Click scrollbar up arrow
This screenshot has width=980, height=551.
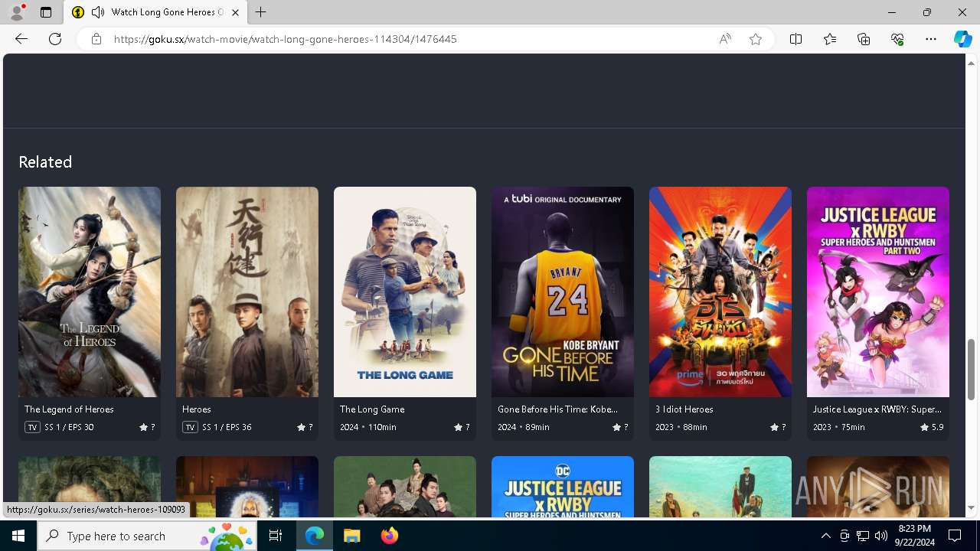pyautogui.click(x=972, y=63)
